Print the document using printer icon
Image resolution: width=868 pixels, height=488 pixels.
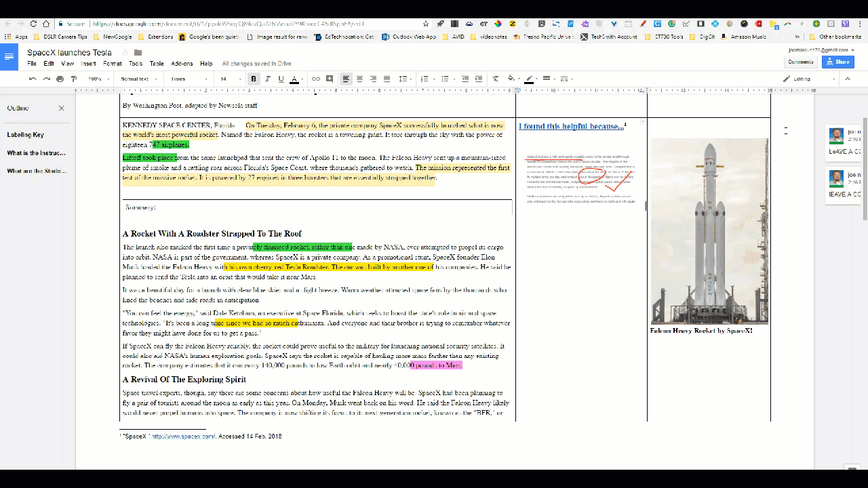(60, 79)
